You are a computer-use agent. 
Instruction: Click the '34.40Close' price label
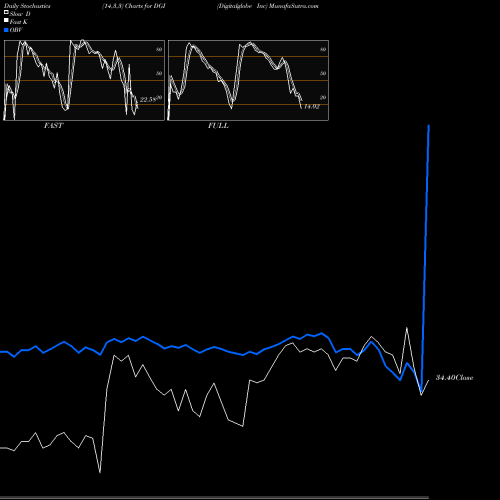[454, 378]
